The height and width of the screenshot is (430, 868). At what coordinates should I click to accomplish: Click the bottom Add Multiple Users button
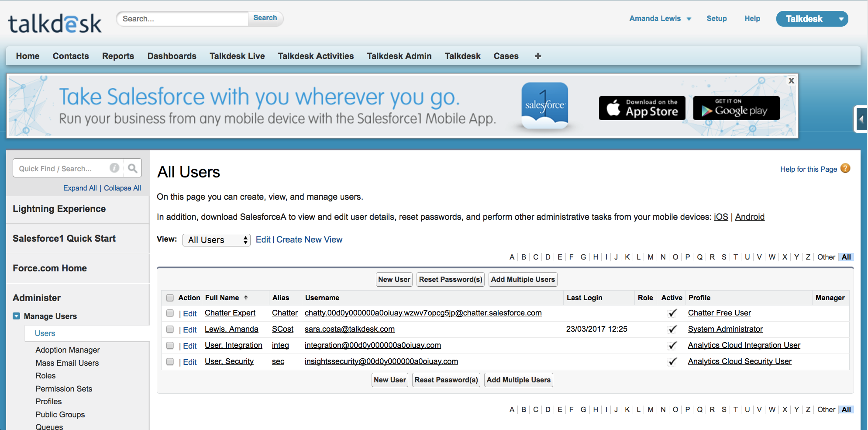point(519,380)
